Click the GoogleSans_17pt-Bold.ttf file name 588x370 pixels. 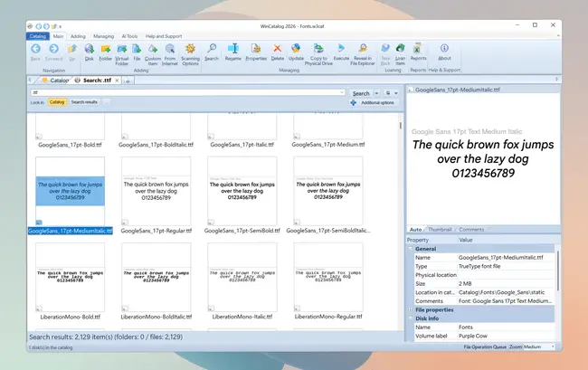pyautogui.click(x=71, y=145)
